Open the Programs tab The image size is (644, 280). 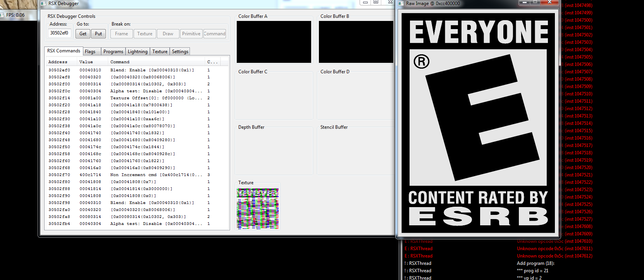(x=113, y=52)
